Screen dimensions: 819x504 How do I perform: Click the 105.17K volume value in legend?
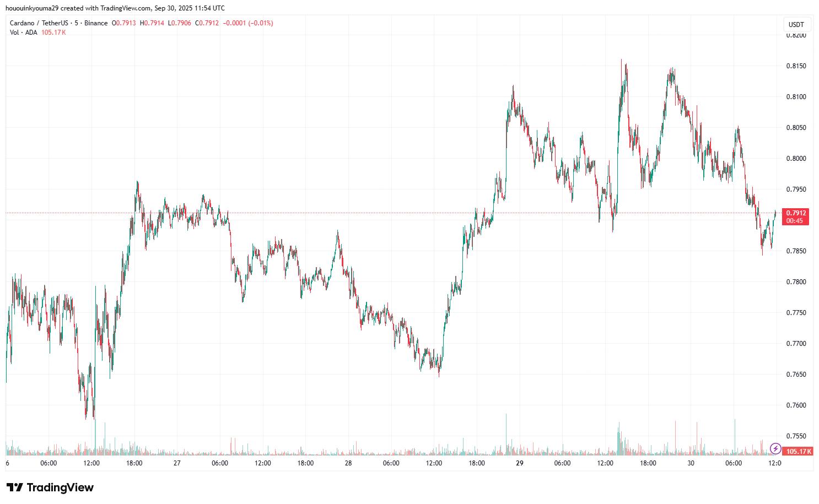[53, 32]
